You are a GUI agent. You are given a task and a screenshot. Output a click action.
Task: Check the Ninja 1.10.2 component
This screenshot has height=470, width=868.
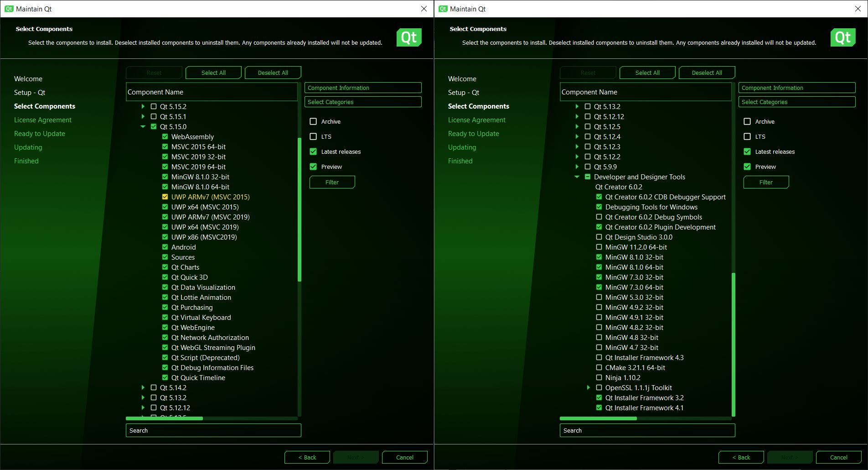tap(599, 378)
